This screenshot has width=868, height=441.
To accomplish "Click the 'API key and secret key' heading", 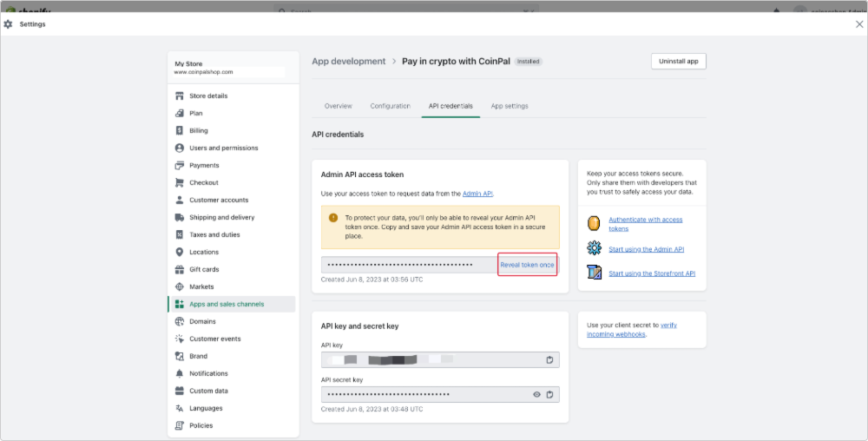I will point(360,326).
